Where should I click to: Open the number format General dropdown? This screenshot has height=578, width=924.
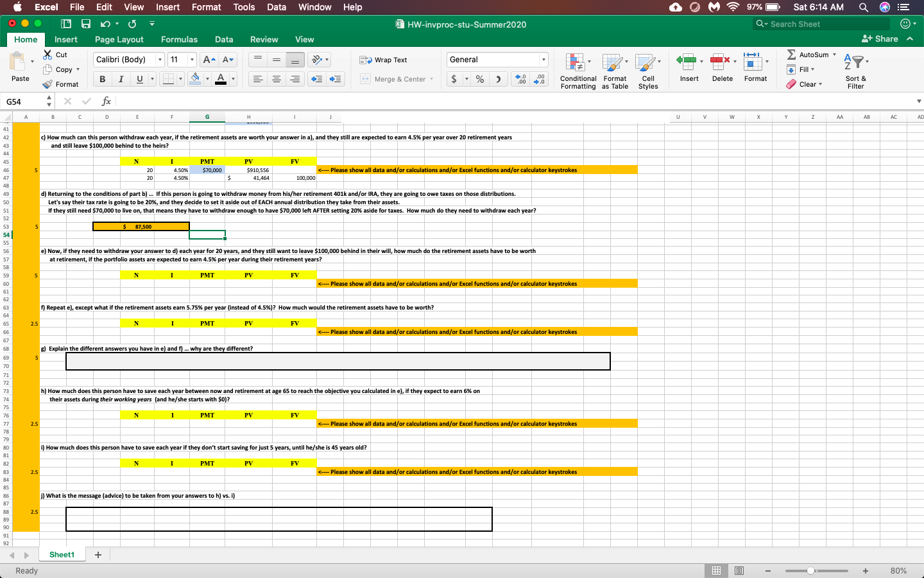point(542,59)
